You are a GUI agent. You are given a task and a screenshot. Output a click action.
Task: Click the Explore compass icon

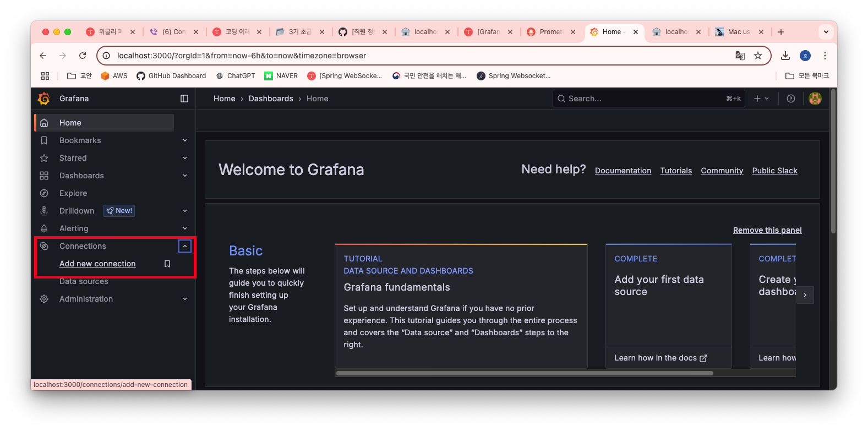pyautogui.click(x=44, y=193)
